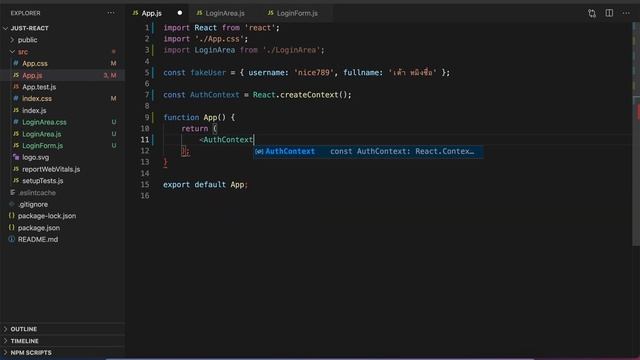Click line number 5 in the gutter

[147, 72]
